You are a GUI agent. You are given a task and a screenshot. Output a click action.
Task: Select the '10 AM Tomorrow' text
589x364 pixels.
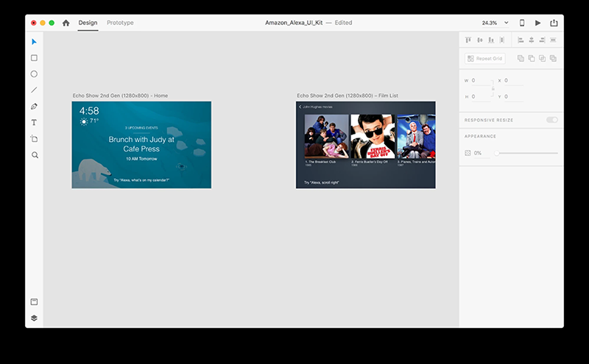141,159
